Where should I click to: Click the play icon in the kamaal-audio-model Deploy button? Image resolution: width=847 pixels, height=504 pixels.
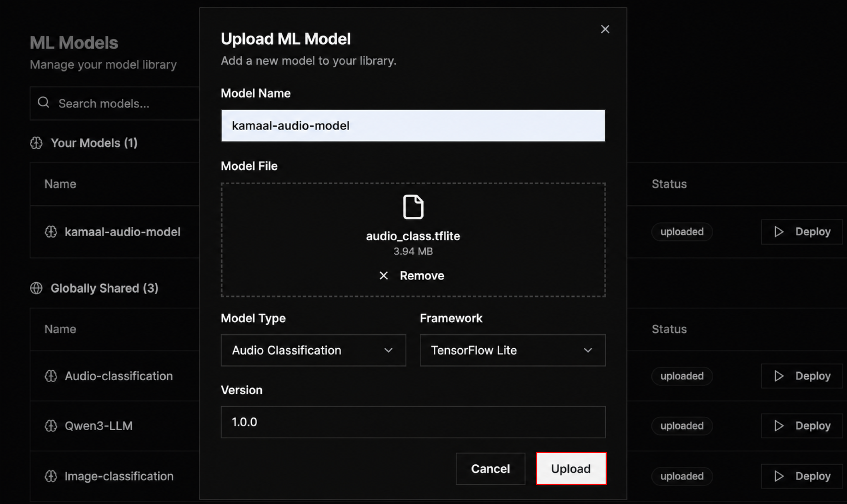click(x=779, y=232)
